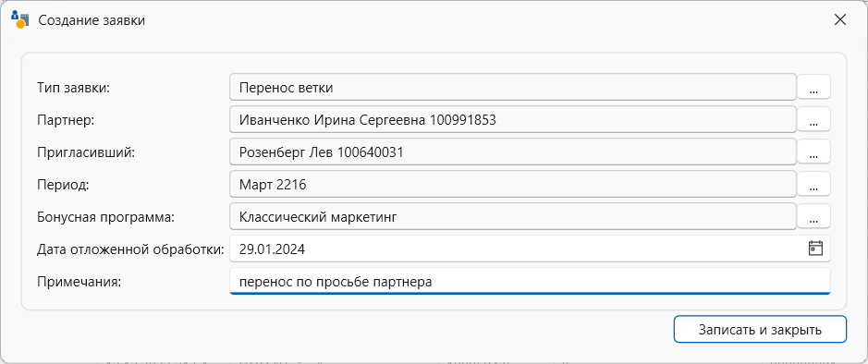Focus the Примечания text field
Screen dimensions: 868x364
coord(530,281)
